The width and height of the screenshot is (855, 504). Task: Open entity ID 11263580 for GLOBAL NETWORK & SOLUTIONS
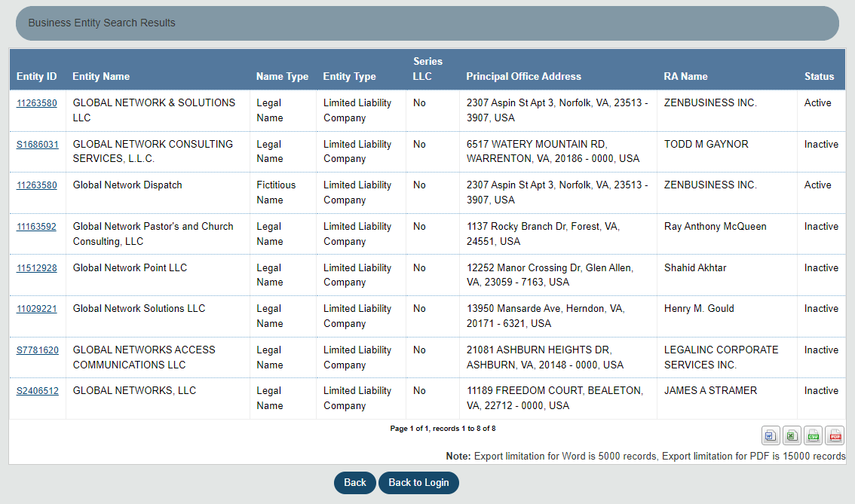(36, 102)
